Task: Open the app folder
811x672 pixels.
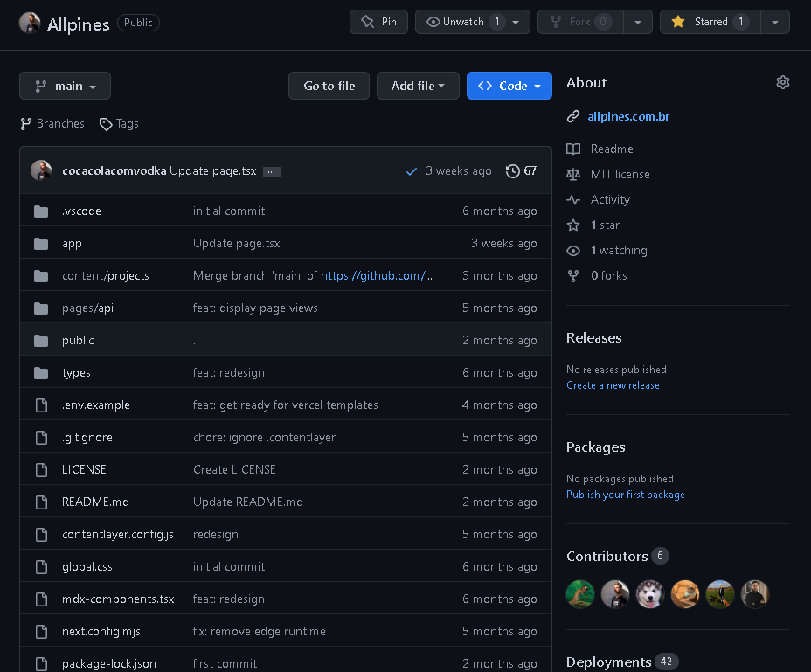Action: (72, 243)
